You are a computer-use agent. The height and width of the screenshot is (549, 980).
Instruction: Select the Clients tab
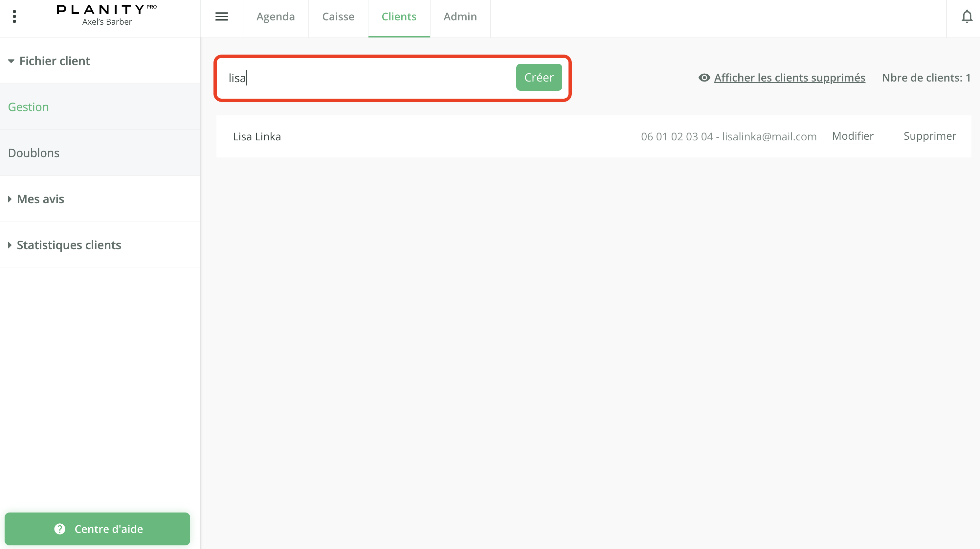(x=399, y=16)
